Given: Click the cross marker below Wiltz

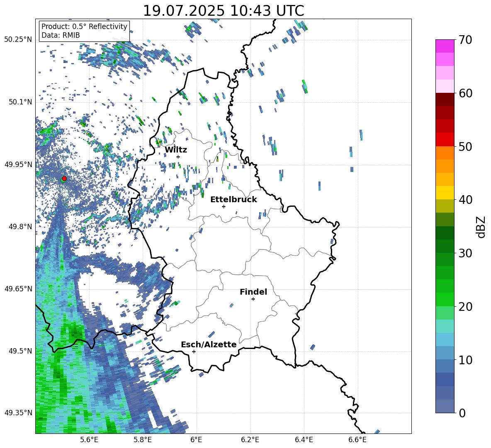Looking at the screenshot, I should (178, 157).
